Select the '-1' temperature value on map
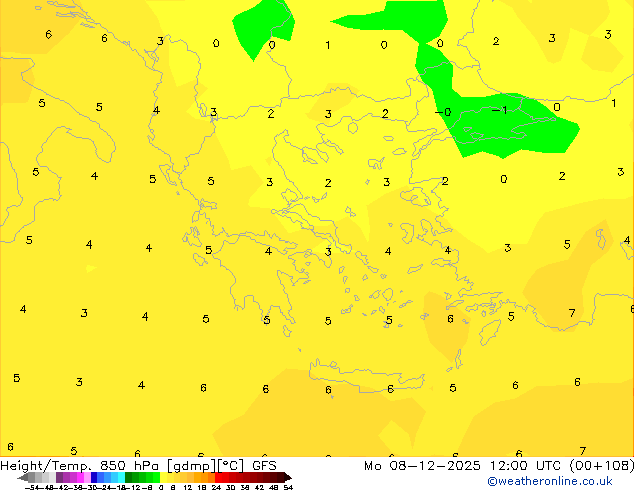The height and width of the screenshot is (490, 634). pyautogui.click(x=499, y=110)
